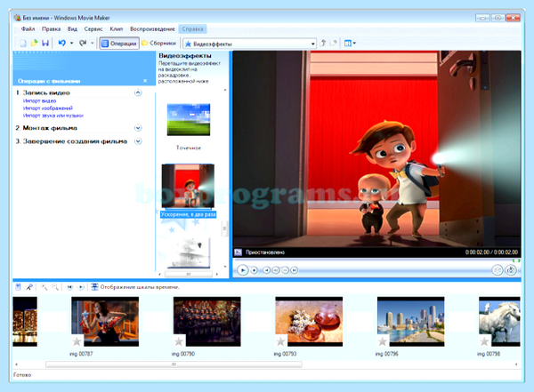Toggle the Операции tasks pane button
The height and width of the screenshot is (392, 534).
119,44
